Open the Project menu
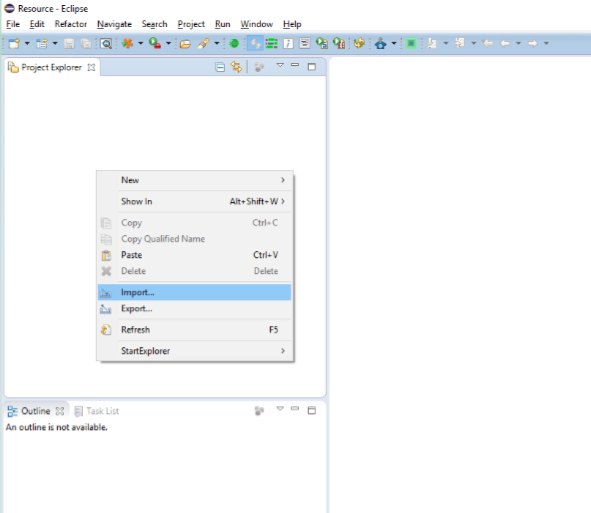 click(x=191, y=24)
